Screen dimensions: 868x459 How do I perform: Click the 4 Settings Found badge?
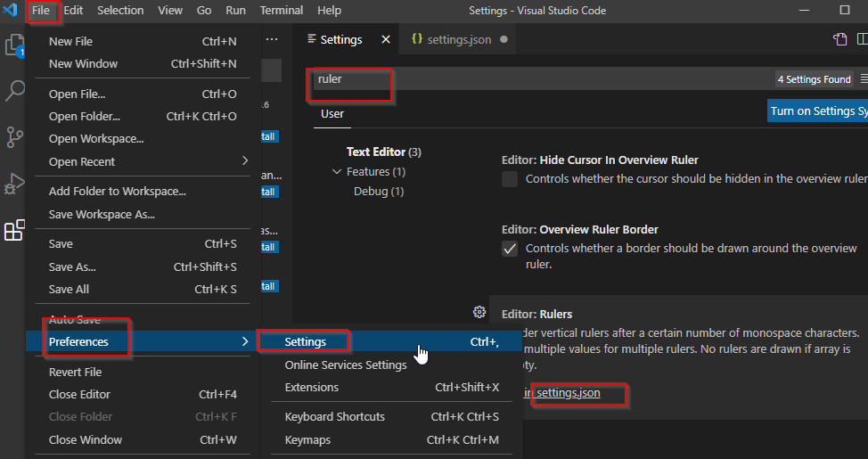(x=814, y=79)
